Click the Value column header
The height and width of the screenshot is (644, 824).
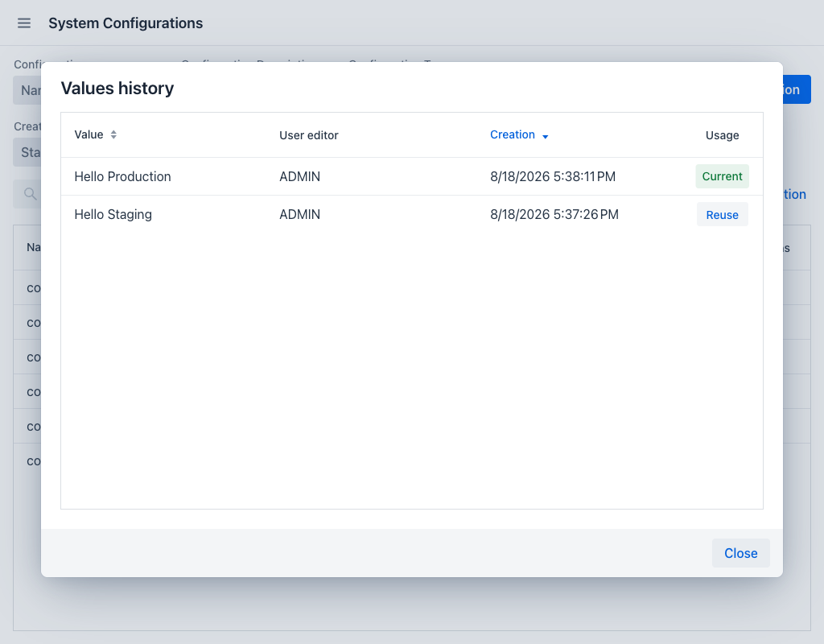pyautogui.click(x=89, y=134)
